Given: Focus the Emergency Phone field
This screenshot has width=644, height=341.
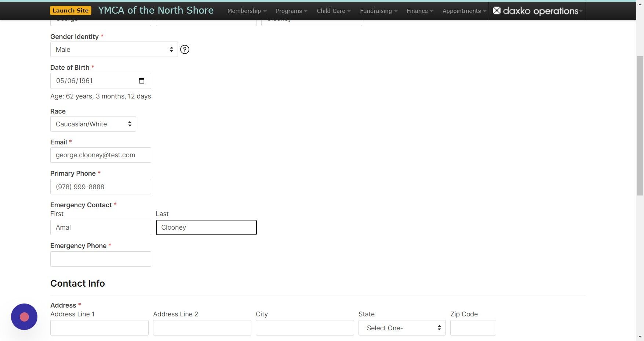Looking at the screenshot, I should click(101, 259).
